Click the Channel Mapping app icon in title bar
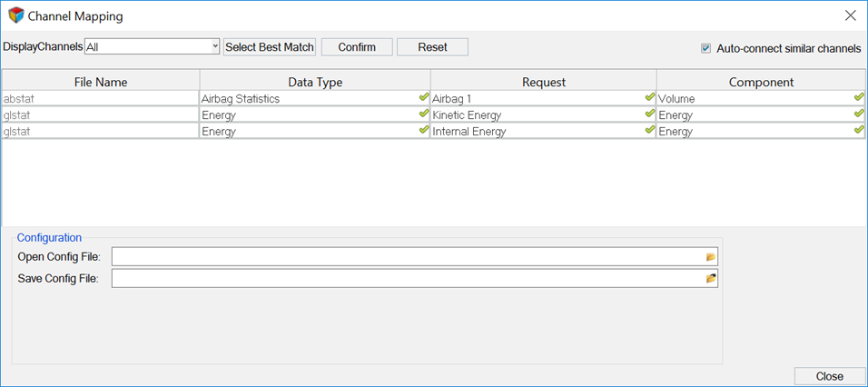 pos(15,15)
